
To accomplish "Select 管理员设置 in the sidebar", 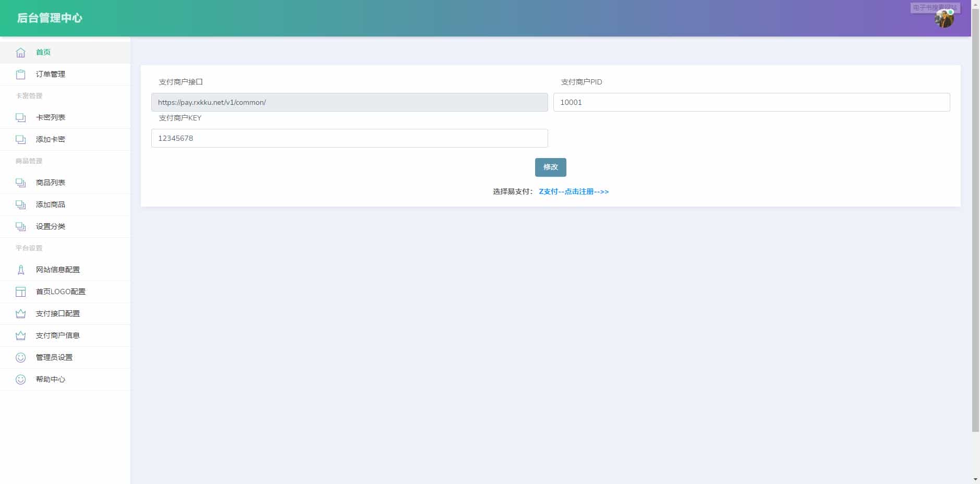I will [x=65, y=358].
